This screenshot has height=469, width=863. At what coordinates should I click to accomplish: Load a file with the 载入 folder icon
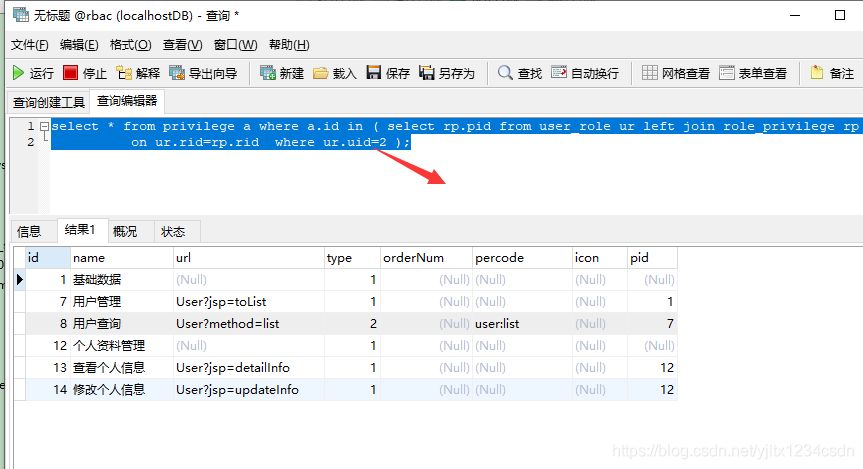coord(320,73)
